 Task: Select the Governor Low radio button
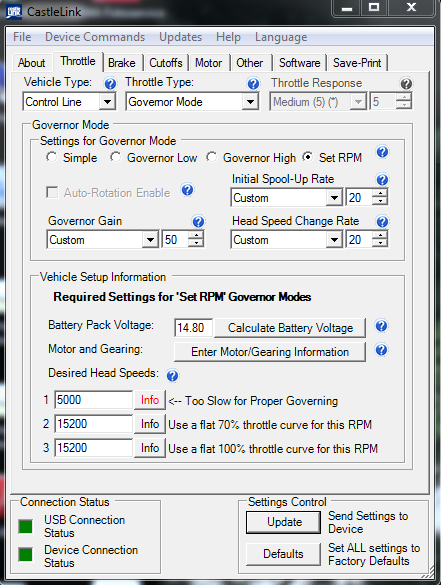click(115, 157)
